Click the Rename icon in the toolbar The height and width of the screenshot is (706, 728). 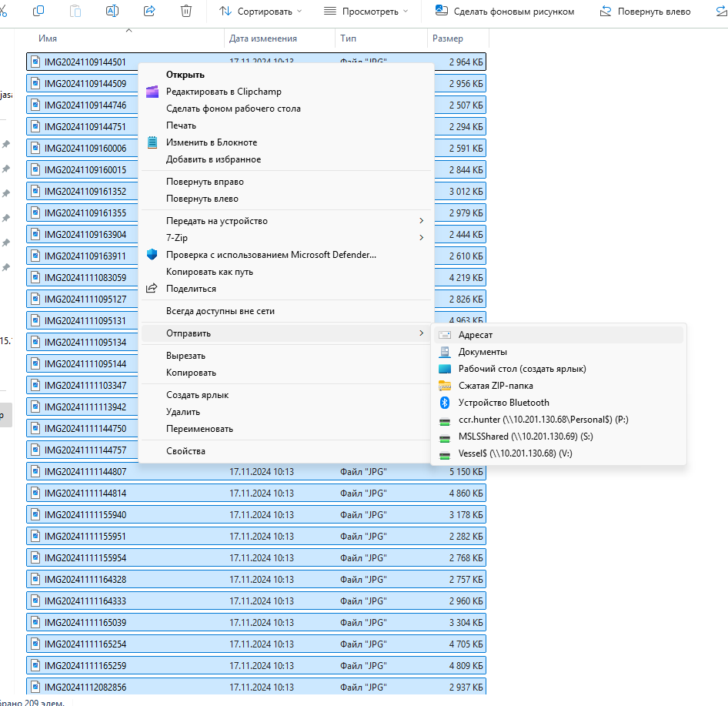click(x=112, y=11)
